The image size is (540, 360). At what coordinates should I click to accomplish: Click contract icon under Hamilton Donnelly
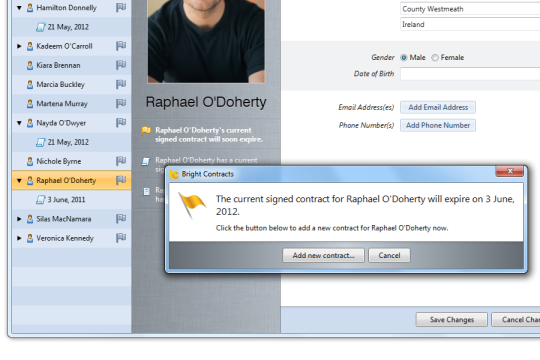pos(41,27)
